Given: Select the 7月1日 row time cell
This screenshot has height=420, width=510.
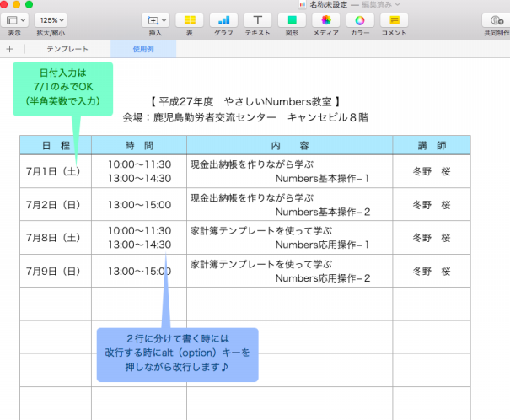Looking at the screenshot, I should click(x=139, y=171).
